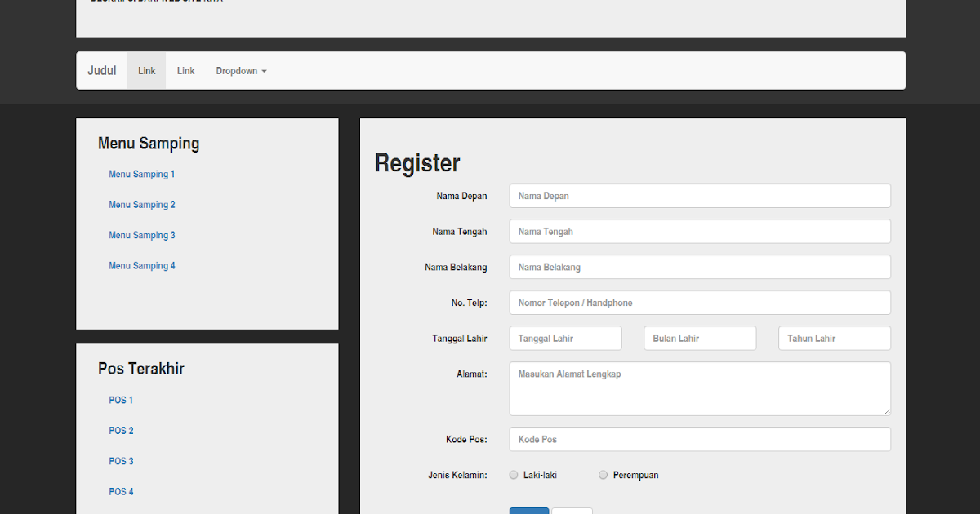The height and width of the screenshot is (514, 980).
Task: Click the Judul brand link in navbar
Action: pyautogui.click(x=101, y=70)
